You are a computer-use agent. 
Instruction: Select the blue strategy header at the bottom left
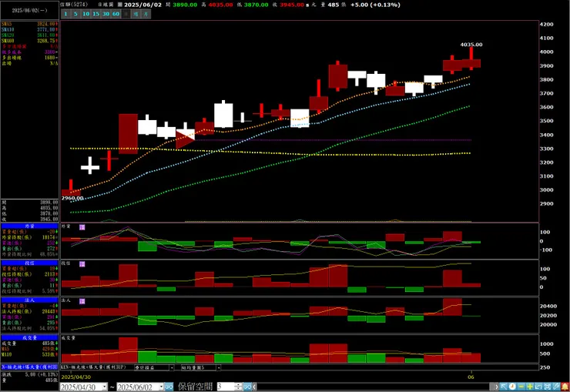29,367
